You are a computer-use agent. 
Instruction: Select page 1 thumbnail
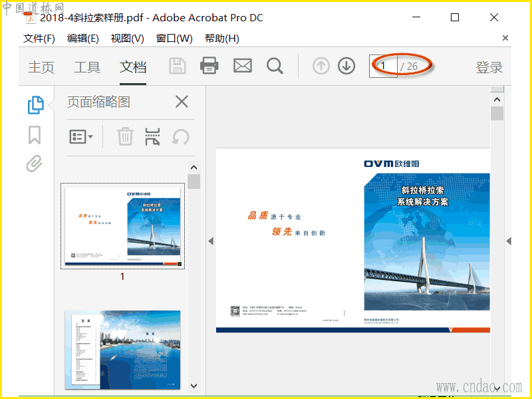tap(123, 226)
